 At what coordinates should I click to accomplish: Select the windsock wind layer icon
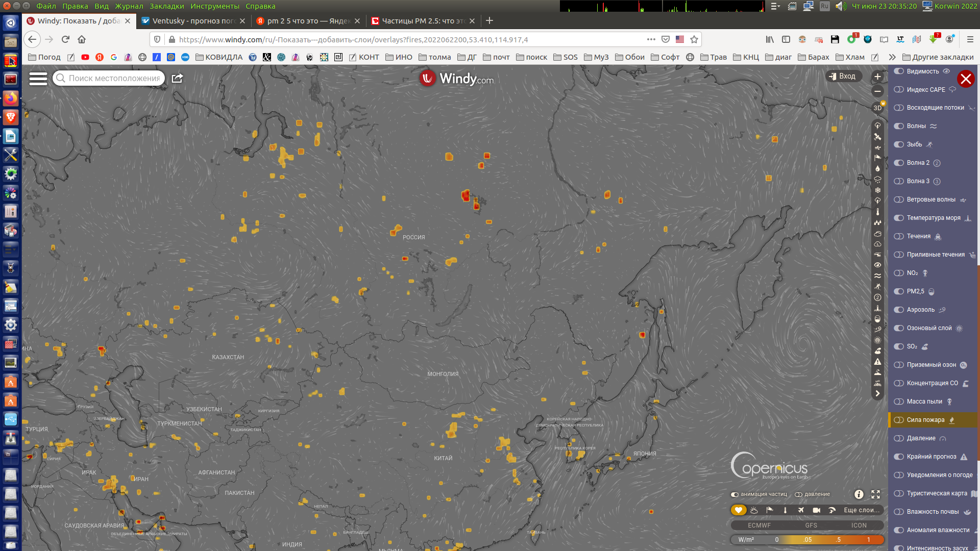(770, 510)
